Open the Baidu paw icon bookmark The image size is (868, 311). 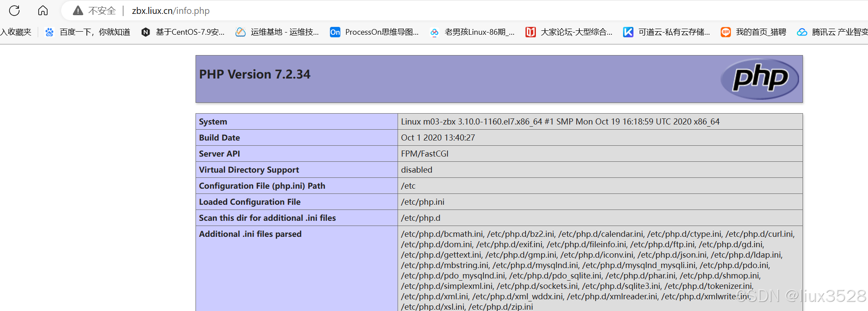49,32
